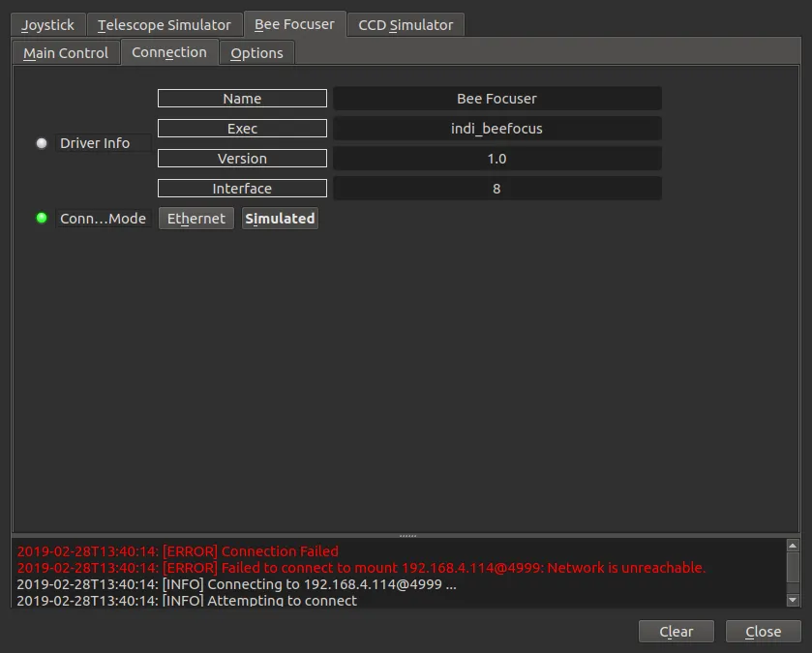Image resolution: width=812 pixels, height=653 pixels.
Task: Click the indi_beefocus exec value
Action: [x=497, y=129]
